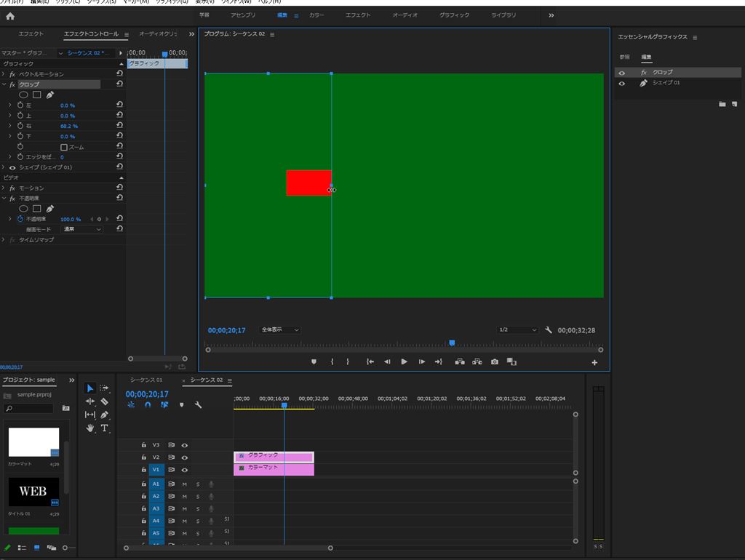Screen dimensions: 745x560
Task: Toggle visibility of シェイプ 01 layer
Action: tap(621, 84)
